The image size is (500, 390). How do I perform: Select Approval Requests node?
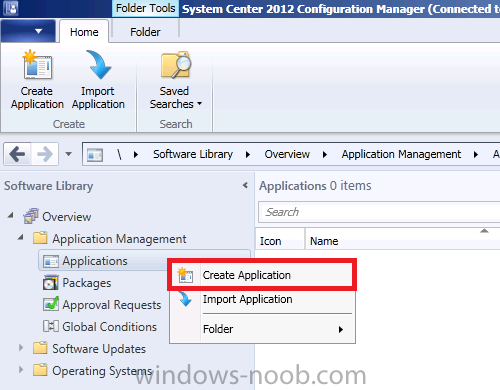tap(112, 305)
